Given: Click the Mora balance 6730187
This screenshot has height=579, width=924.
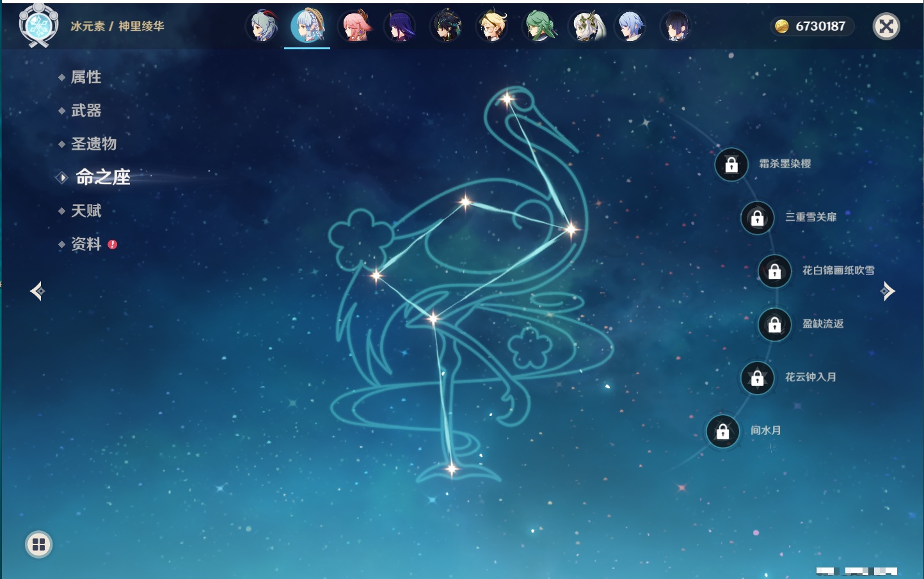Looking at the screenshot, I should pyautogui.click(x=820, y=26).
